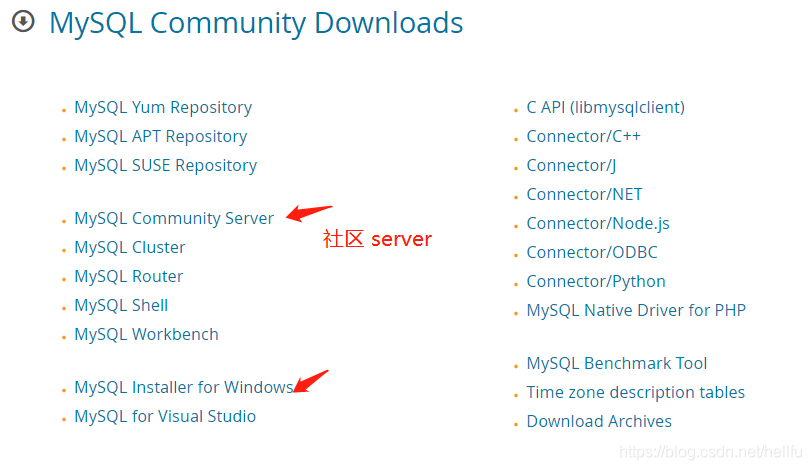Go to MySQL SUSE Repository
Image resolution: width=811 pixels, height=470 pixels.
coord(166,165)
